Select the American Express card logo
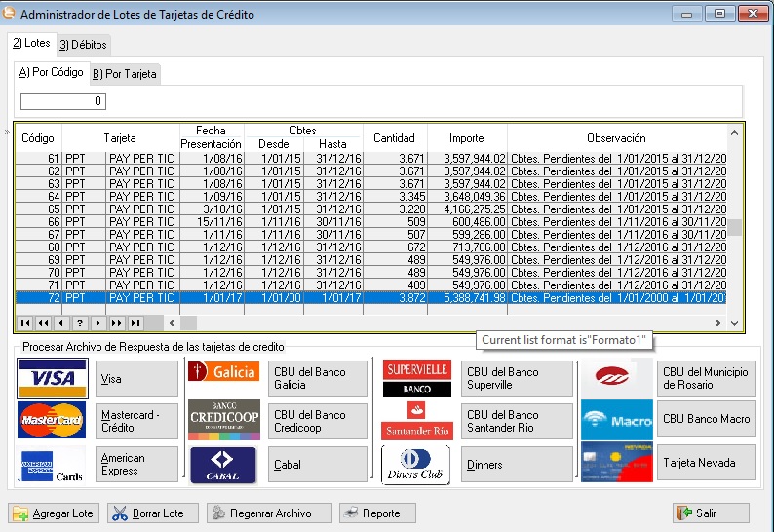774x532 pixels. click(x=53, y=464)
